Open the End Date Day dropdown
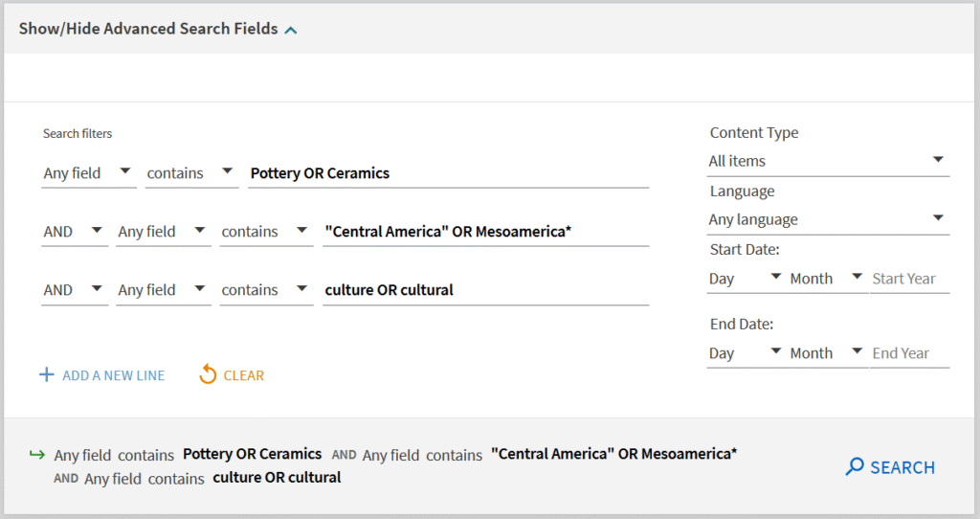This screenshot has width=980, height=519. pos(746,353)
